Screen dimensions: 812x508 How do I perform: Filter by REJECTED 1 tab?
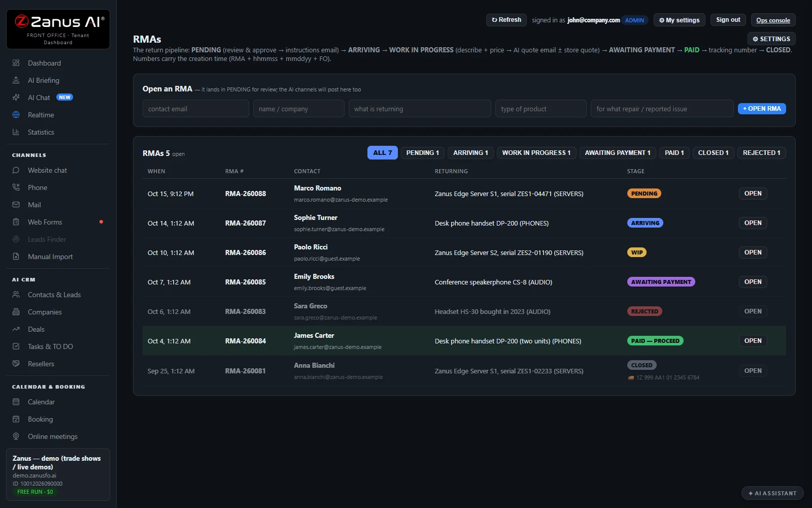(x=762, y=153)
